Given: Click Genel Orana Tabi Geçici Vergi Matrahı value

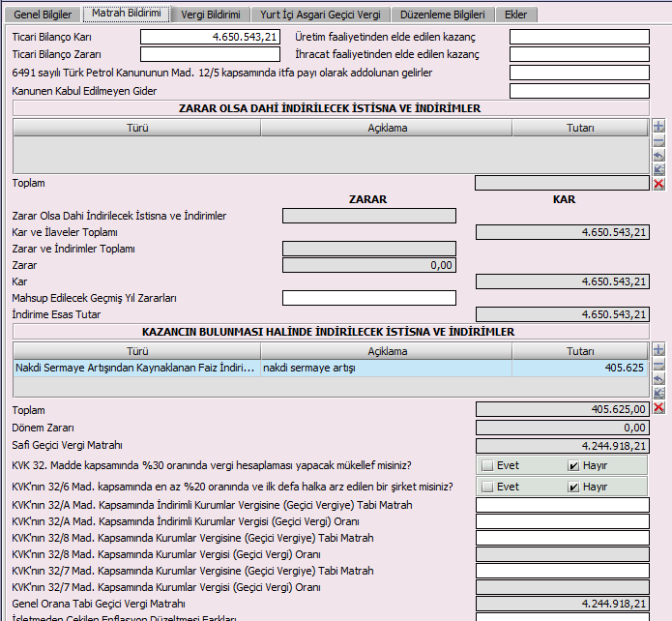Looking at the screenshot, I should pyautogui.click(x=563, y=604).
